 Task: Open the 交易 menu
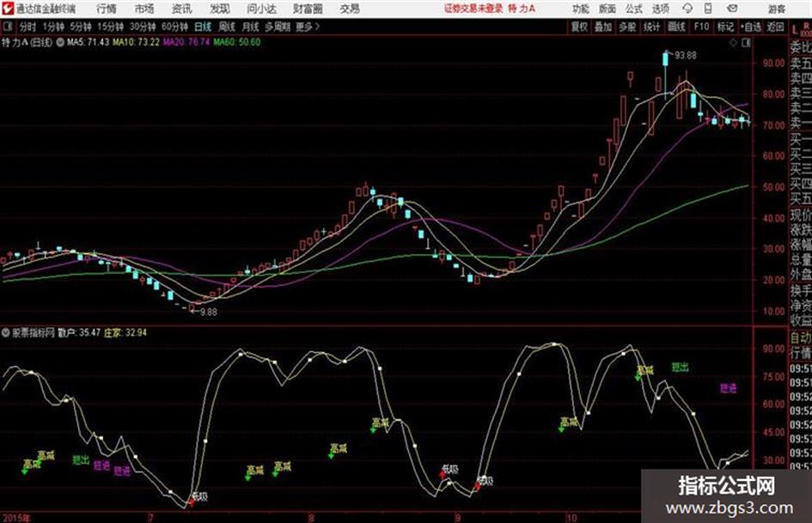pos(350,9)
